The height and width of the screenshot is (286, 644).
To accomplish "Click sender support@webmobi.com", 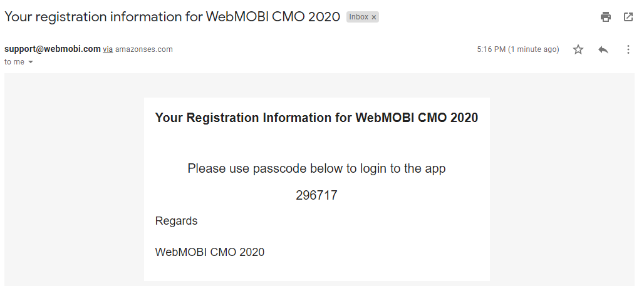I will [x=53, y=49].
